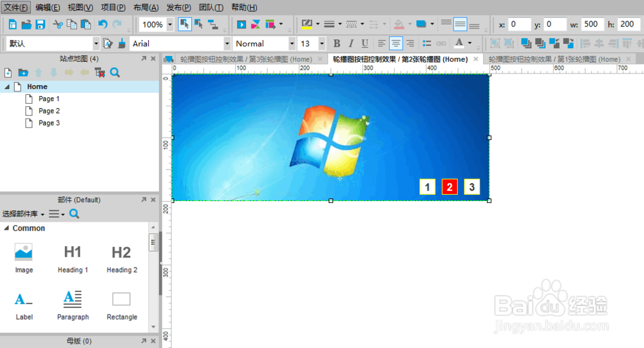The width and height of the screenshot is (644, 348).
Task: Select Page 3 in the sitemap
Action: (49, 123)
